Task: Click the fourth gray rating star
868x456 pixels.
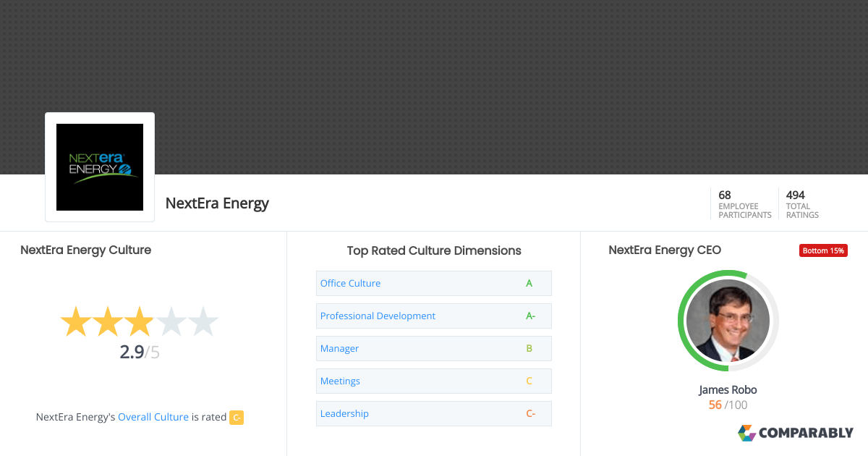Action: pyautogui.click(x=171, y=322)
